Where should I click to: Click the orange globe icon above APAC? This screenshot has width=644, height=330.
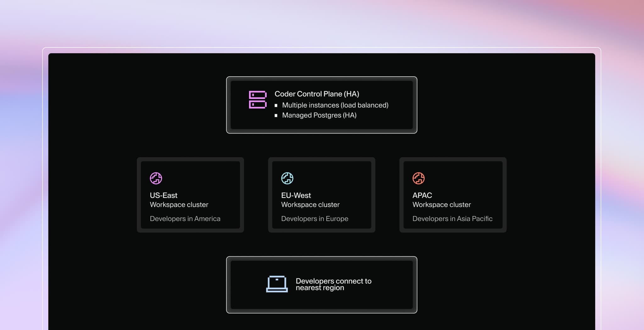pos(419,178)
